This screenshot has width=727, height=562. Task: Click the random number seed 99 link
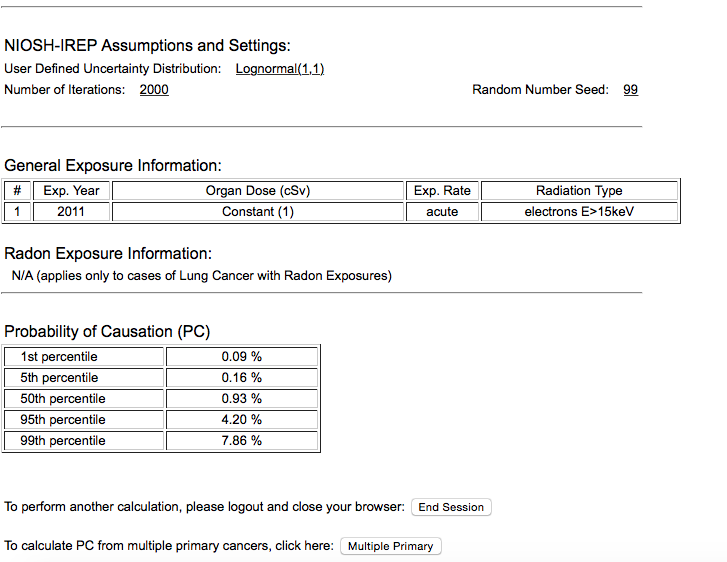pyautogui.click(x=630, y=90)
